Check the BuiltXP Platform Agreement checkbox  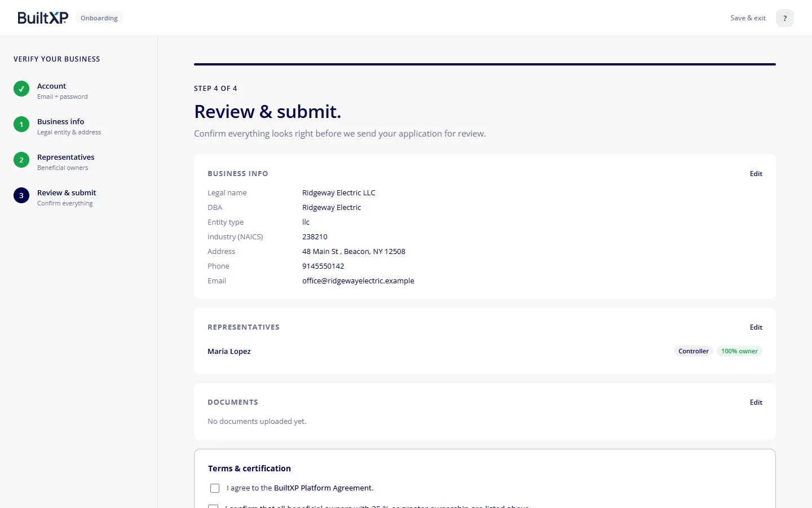click(215, 488)
